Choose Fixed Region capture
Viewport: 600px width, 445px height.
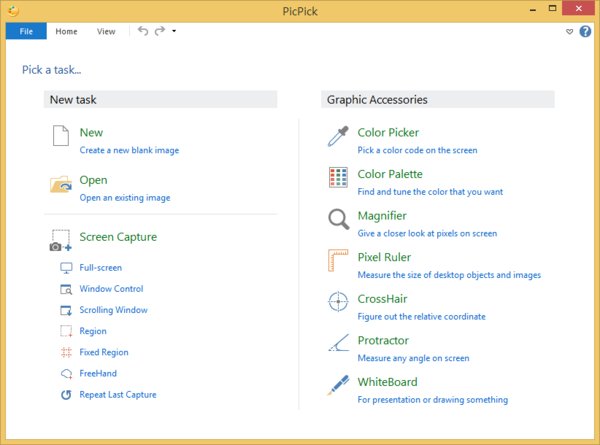pyautogui.click(x=103, y=352)
